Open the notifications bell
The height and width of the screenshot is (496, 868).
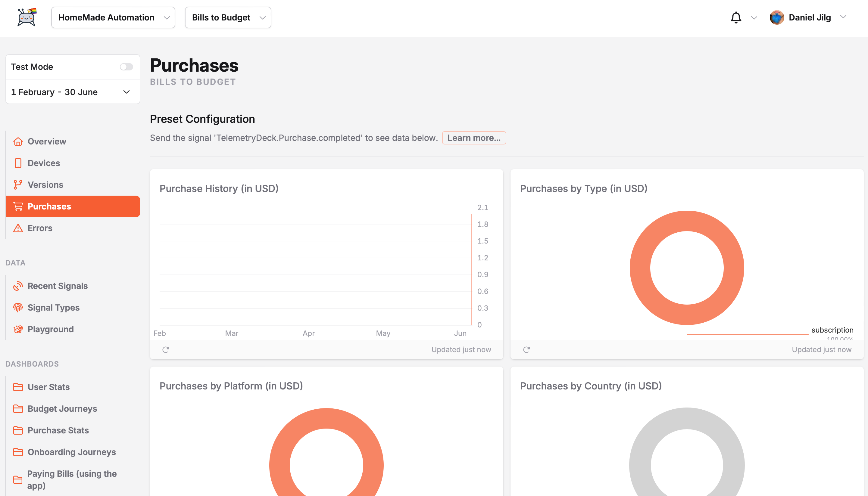pos(736,17)
